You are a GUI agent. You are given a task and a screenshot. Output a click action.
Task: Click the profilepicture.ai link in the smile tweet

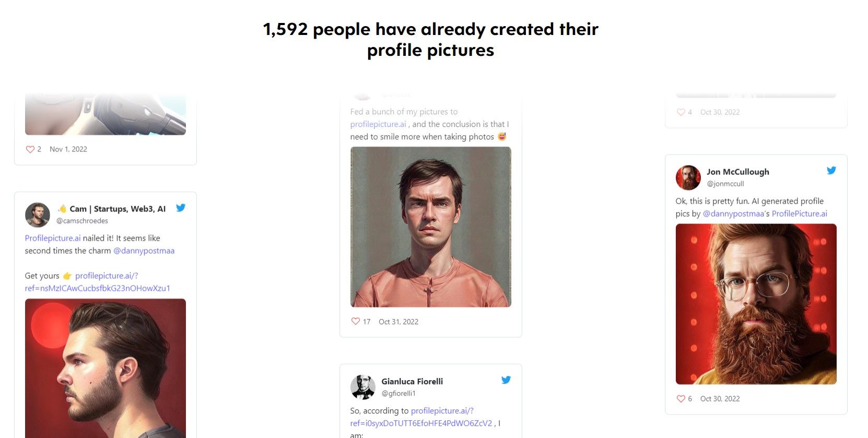point(378,124)
